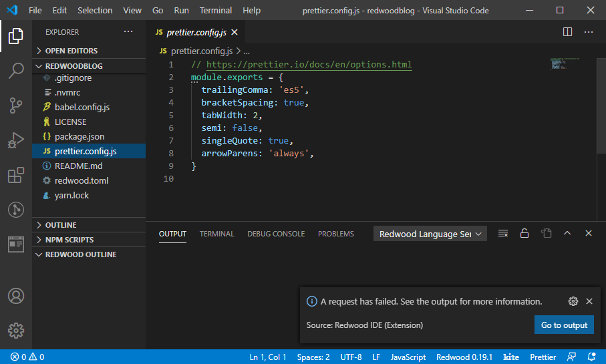The image size is (606, 364).
Task: Click the breadcrumb ellipsis after prettier.config.js
Action: (247, 51)
